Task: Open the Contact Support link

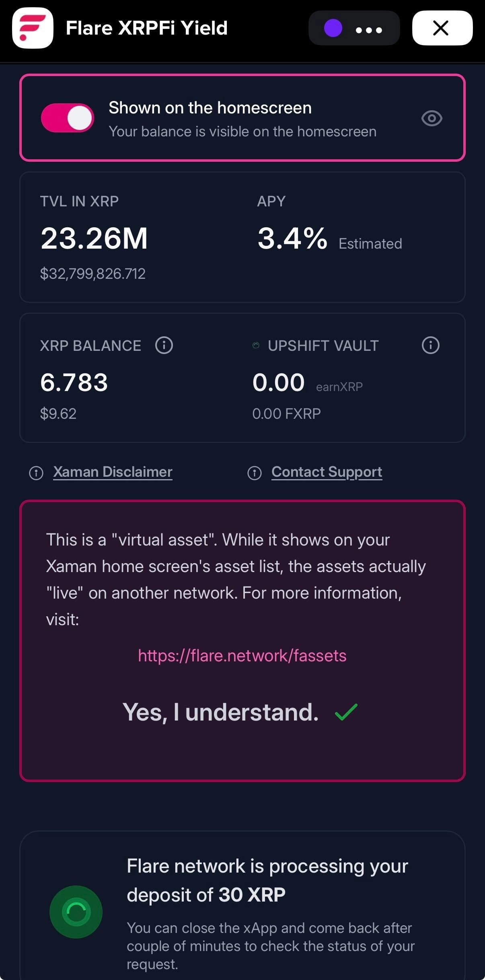Action: (327, 471)
